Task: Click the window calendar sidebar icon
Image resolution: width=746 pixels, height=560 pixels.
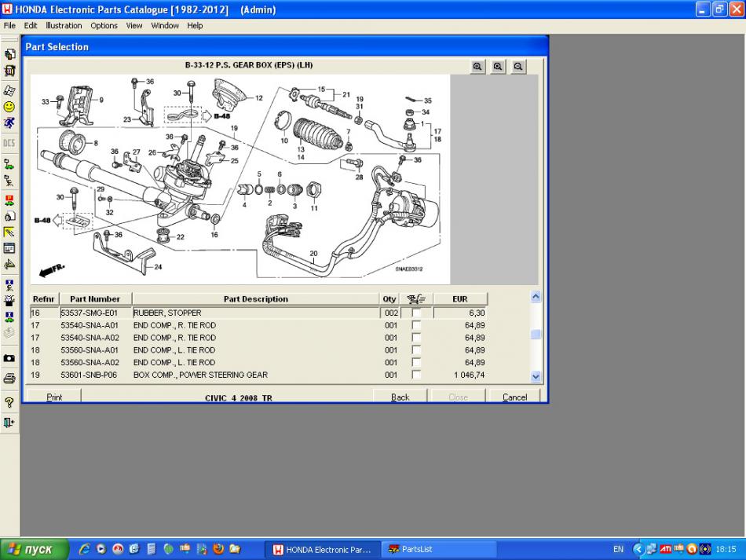Action: [x=9, y=248]
